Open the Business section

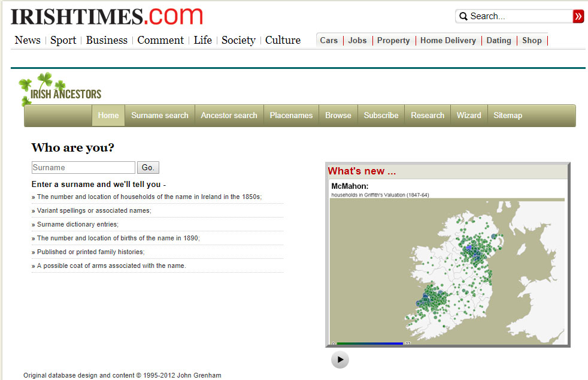pyautogui.click(x=107, y=40)
